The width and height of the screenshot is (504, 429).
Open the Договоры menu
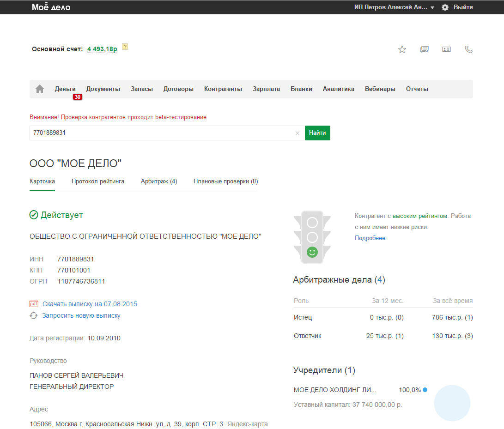(x=178, y=89)
